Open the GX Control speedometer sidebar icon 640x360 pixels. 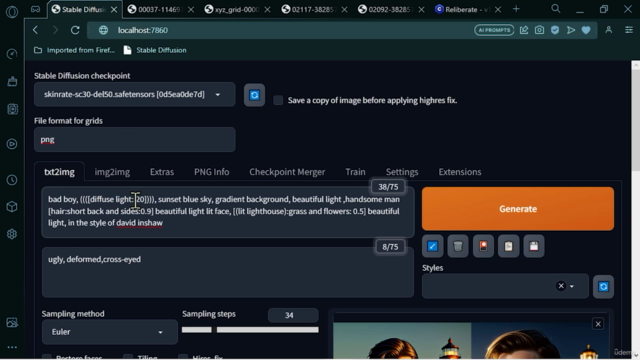click(12, 54)
